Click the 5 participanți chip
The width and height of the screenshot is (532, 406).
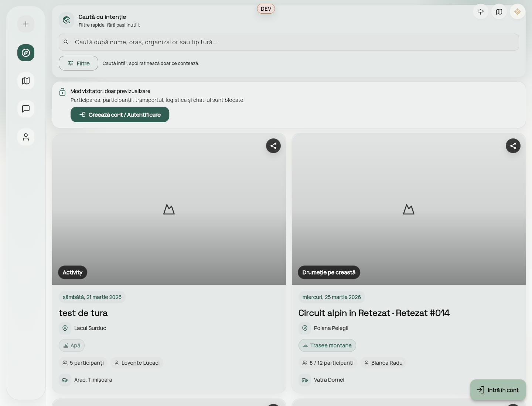coord(83,363)
